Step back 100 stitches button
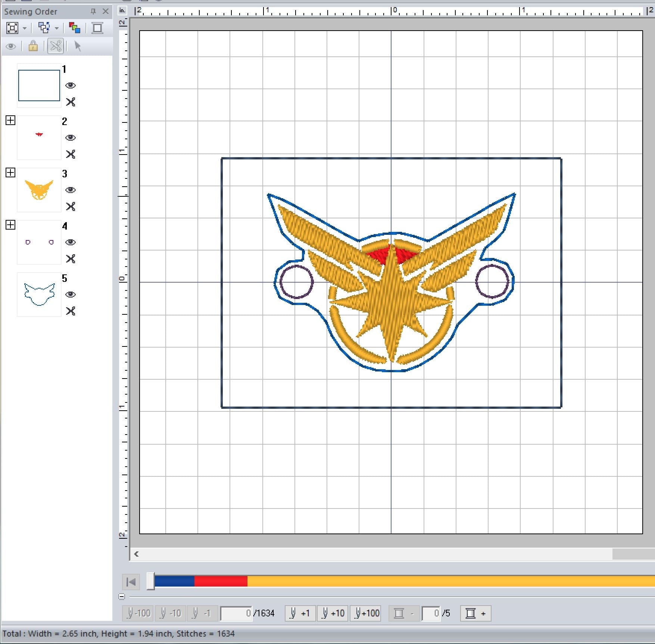 (x=138, y=613)
